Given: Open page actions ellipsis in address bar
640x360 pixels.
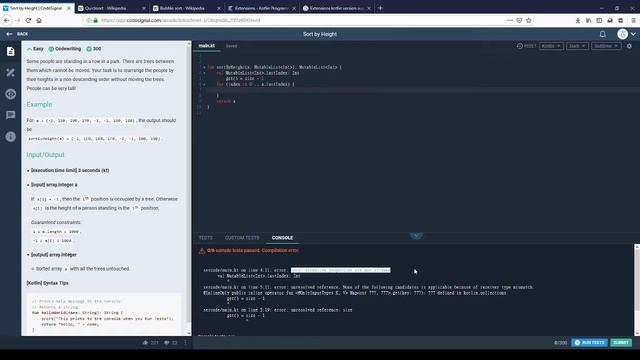Looking at the screenshot, I should 510,20.
